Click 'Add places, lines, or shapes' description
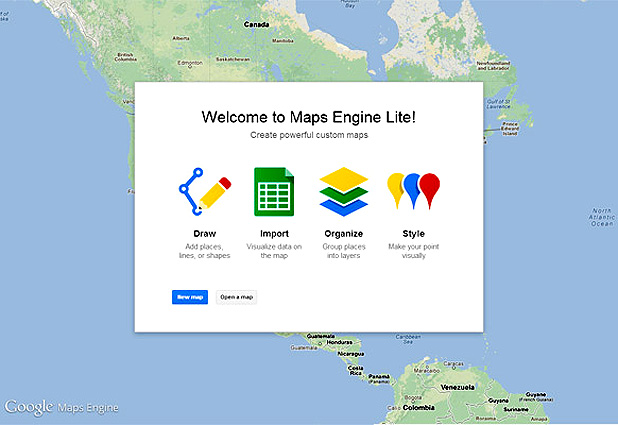Image resolution: width=618 pixels, height=425 pixels. point(205,251)
